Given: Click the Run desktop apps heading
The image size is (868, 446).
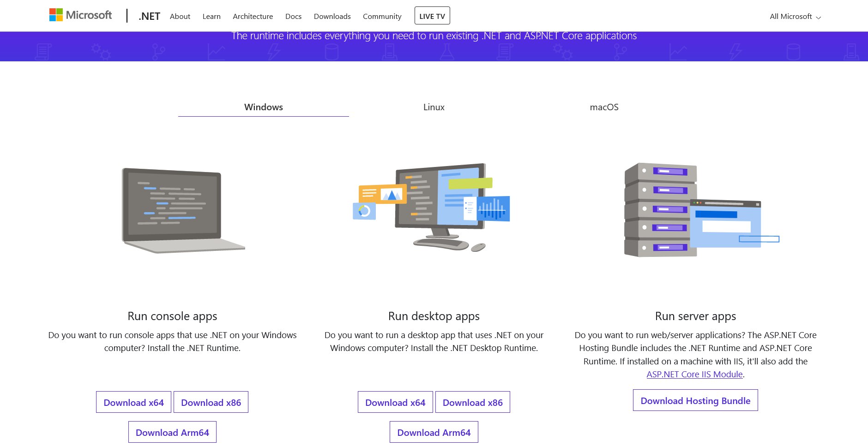Looking at the screenshot, I should coord(434,316).
